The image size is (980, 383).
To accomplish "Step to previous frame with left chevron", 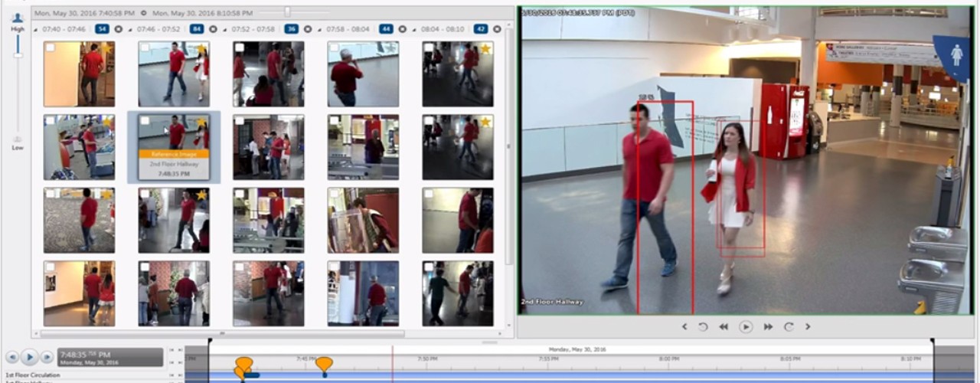I will pyautogui.click(x=684, y=327).
